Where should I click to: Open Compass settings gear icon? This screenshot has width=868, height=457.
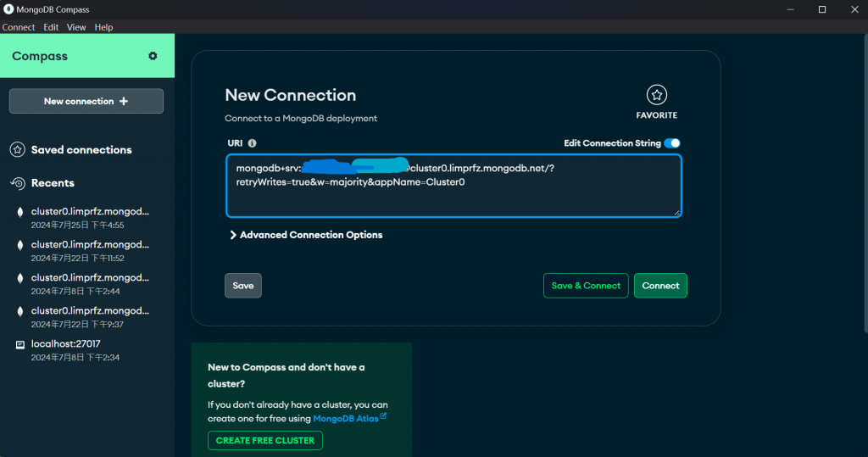pos(153,56)
